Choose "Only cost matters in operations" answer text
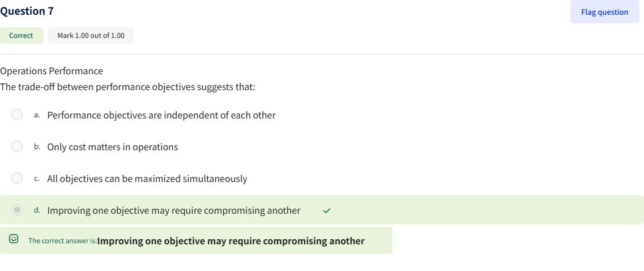This screenshot has width=644, height=271. point(112,147)
